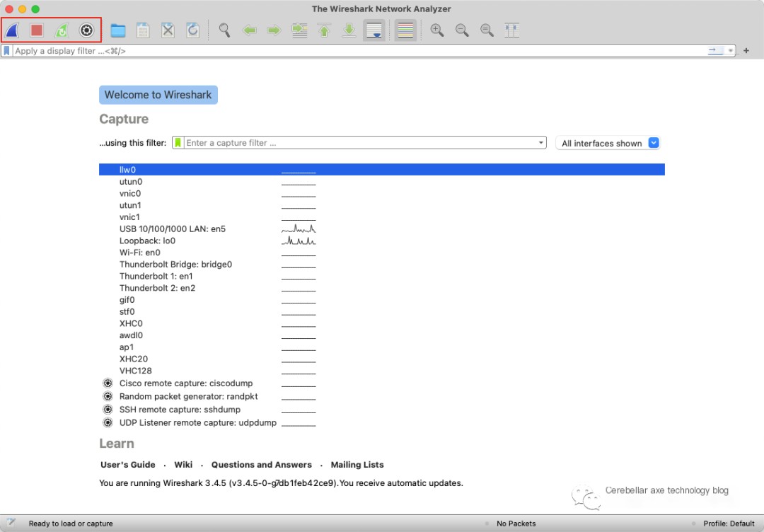This screenshot has width=764, height=532.
Task: Close this capture file toolbar icon
Action: pos(168,30)
